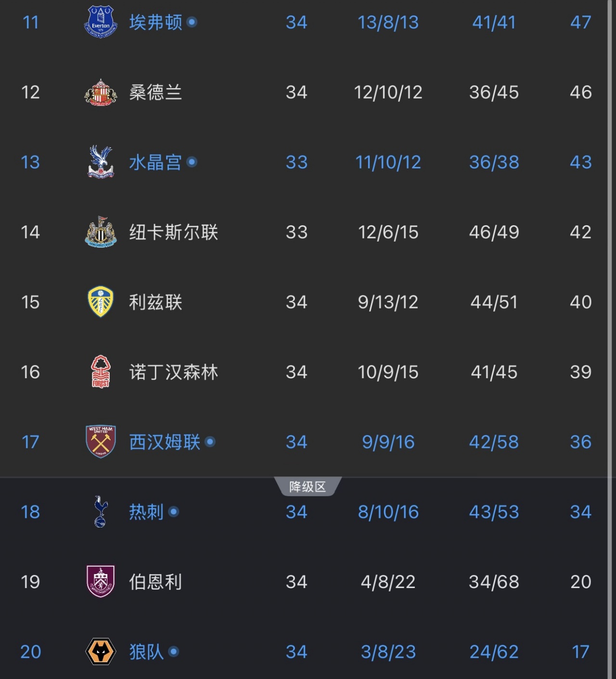Tap the 西汉姆联 team name

165,442
